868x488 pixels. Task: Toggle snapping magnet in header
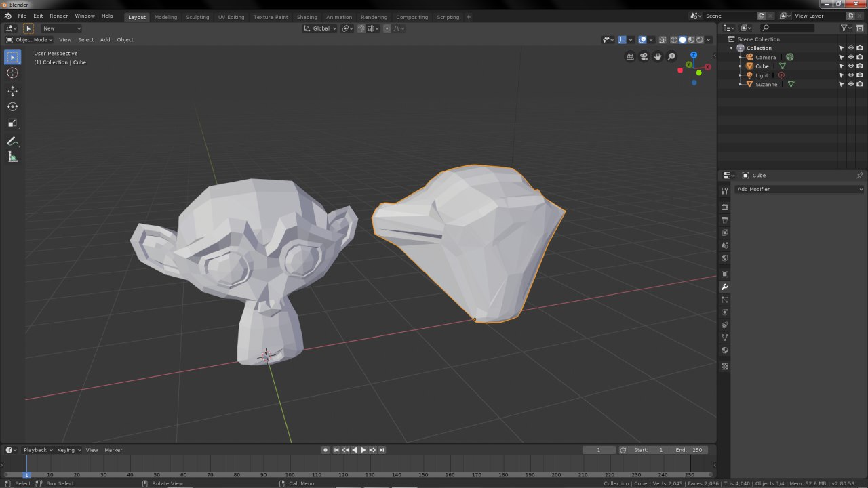361,28
